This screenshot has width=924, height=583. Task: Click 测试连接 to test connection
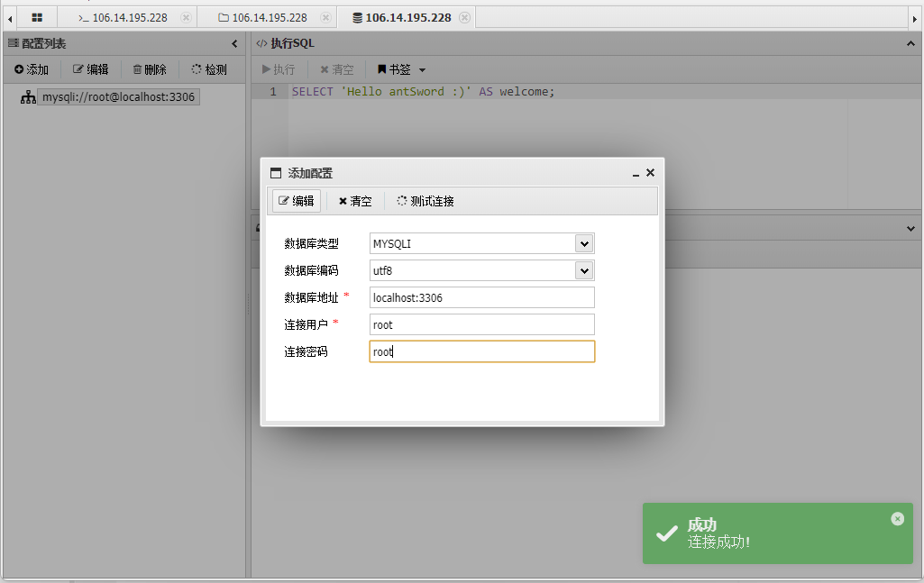click(425, 202)
